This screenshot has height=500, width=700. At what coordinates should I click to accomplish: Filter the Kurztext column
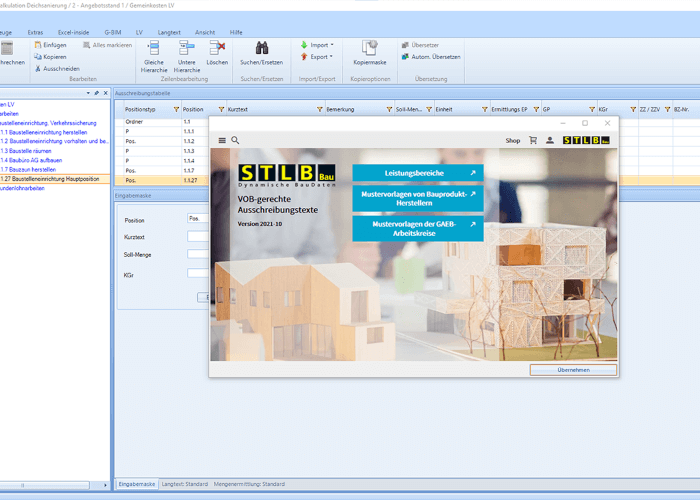pos(320,109)
